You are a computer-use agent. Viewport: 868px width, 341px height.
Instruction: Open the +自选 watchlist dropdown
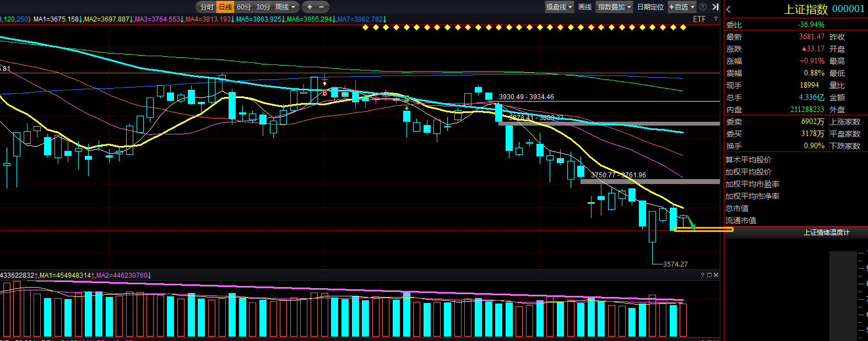[x=682, y=7]
